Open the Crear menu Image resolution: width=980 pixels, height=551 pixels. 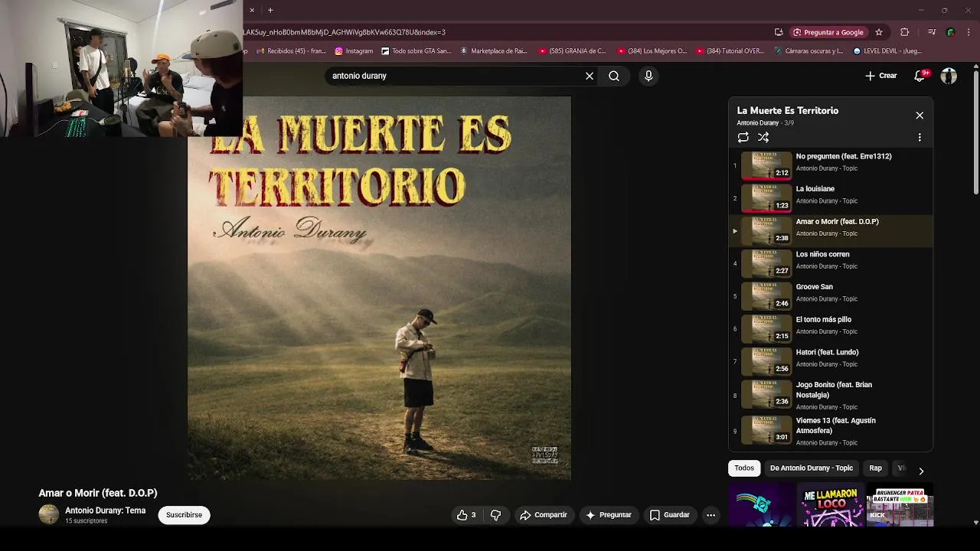[x=880, y=76]
